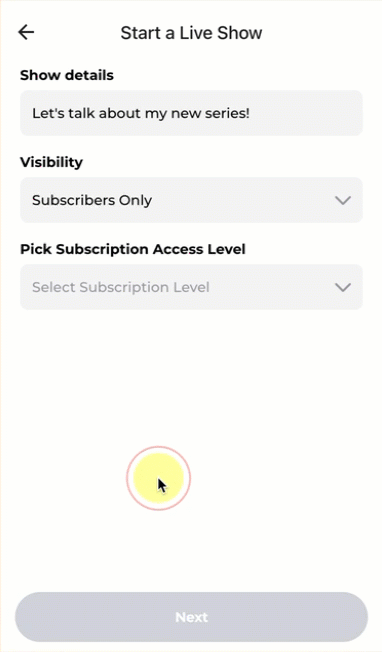Viewport: 382px width, 652px height.
Task: Open the Visibility dropdown
Action: [191, 200]
